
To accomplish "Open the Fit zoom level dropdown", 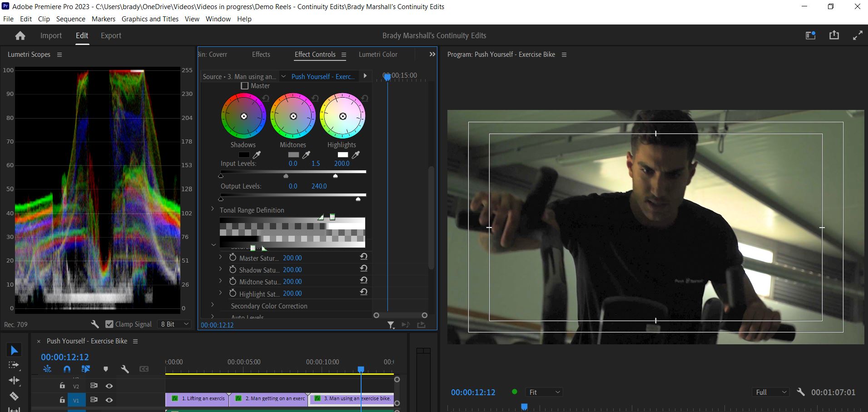I will 544,392.
